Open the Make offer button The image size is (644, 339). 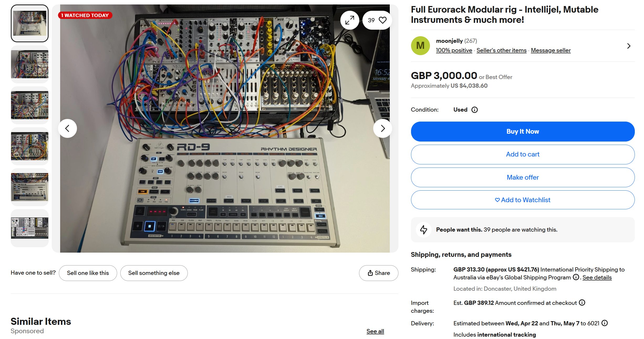pos(523,178)
